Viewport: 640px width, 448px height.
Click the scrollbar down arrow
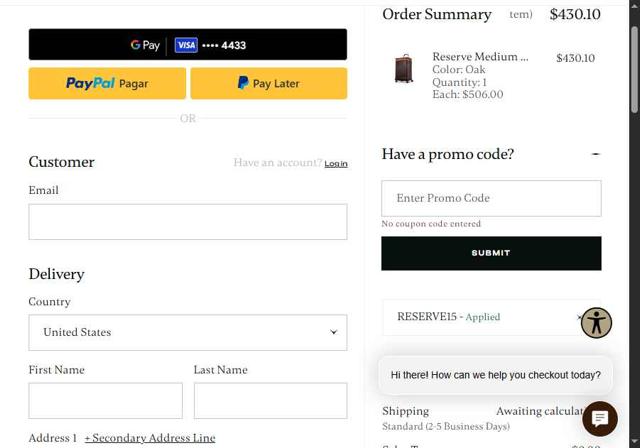[634, 442]
